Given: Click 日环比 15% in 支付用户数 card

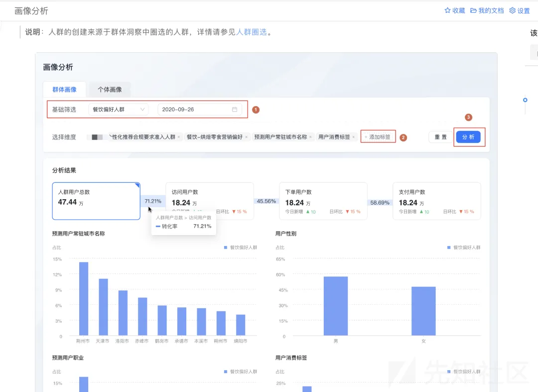Looking at the screenshot, I should (458, 212).
